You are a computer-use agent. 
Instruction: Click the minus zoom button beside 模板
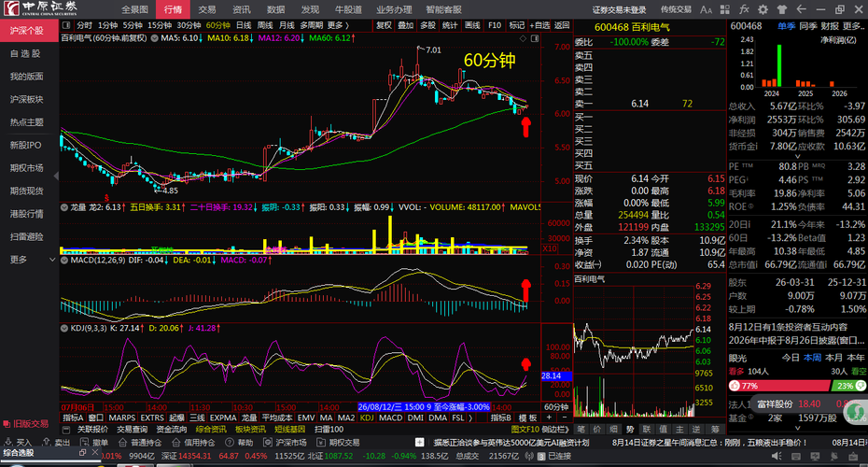564,417
